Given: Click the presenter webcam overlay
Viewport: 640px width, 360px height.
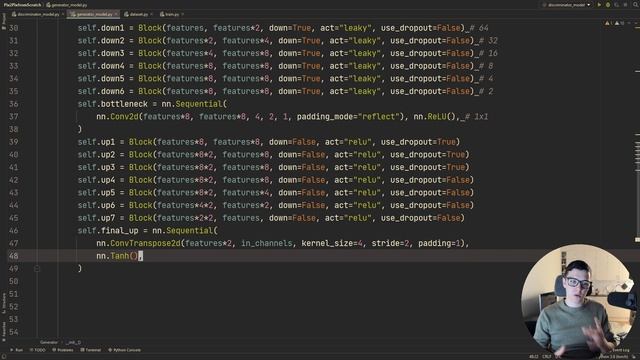Looking at the screenshot, I should point(579,301).
